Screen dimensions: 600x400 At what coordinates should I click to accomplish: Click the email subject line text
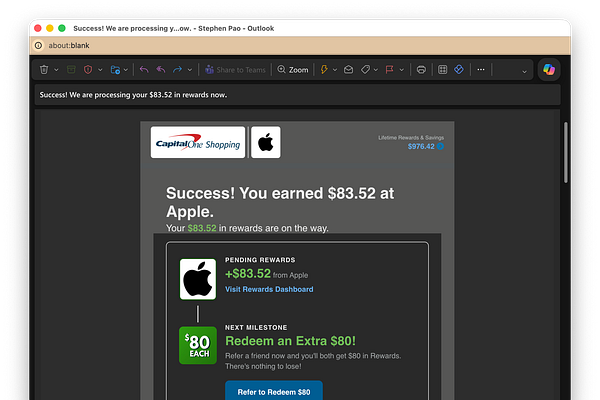coord(133,95)
